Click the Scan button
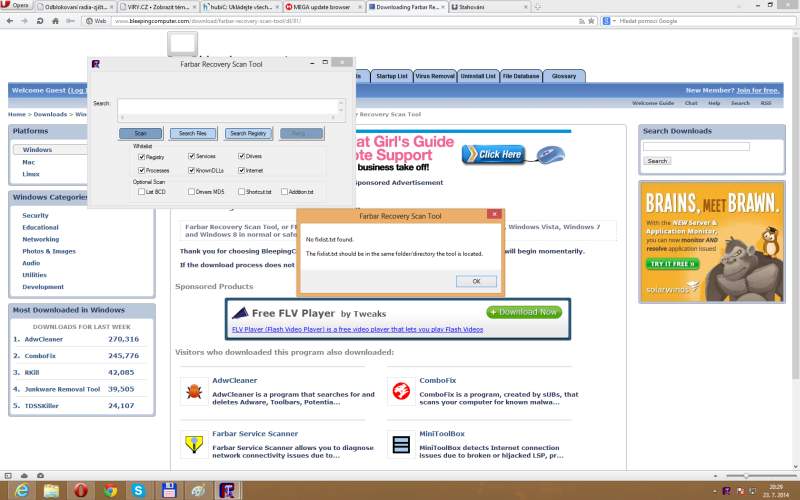Image resolution: width=800 pixels, height=500 pixels. point(140,133)
